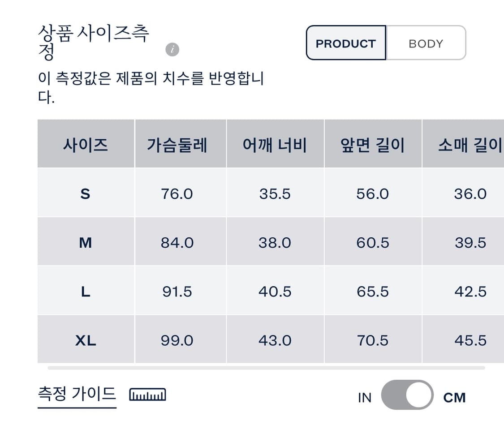504x442 pixels.
Task: Select the XL size row
Action: tap(86, 340)
